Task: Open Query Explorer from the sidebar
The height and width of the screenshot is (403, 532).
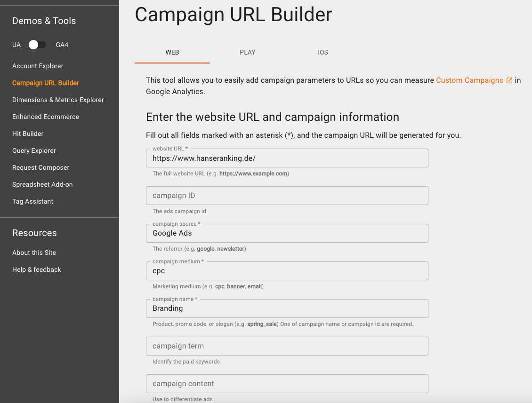Action: 34,150
